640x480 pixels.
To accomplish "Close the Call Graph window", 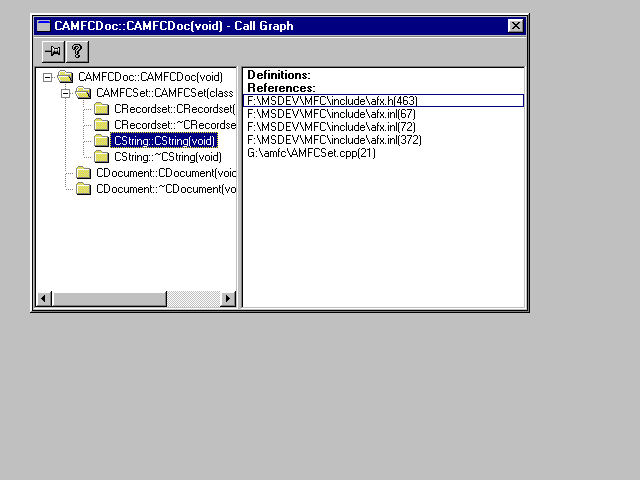I will point(515,25).
